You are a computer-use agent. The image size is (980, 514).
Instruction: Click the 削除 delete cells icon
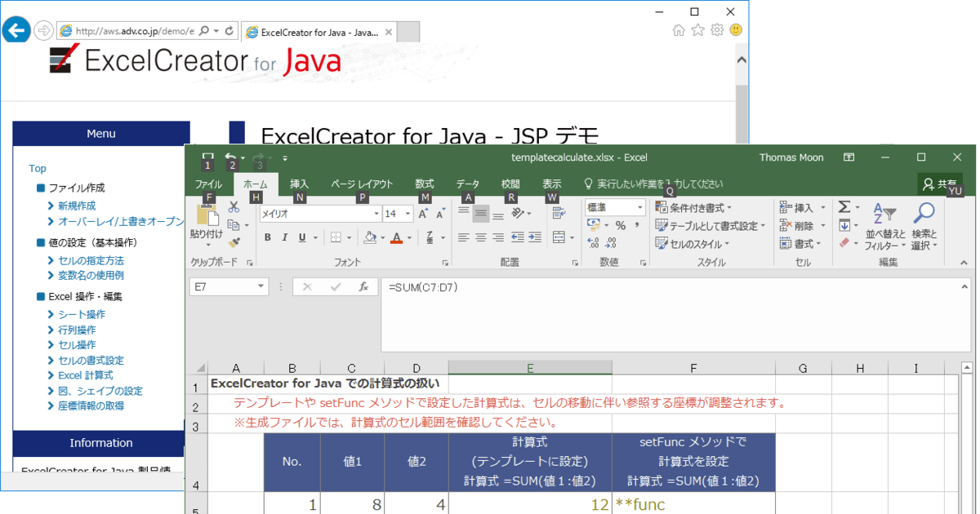point(786,225)
